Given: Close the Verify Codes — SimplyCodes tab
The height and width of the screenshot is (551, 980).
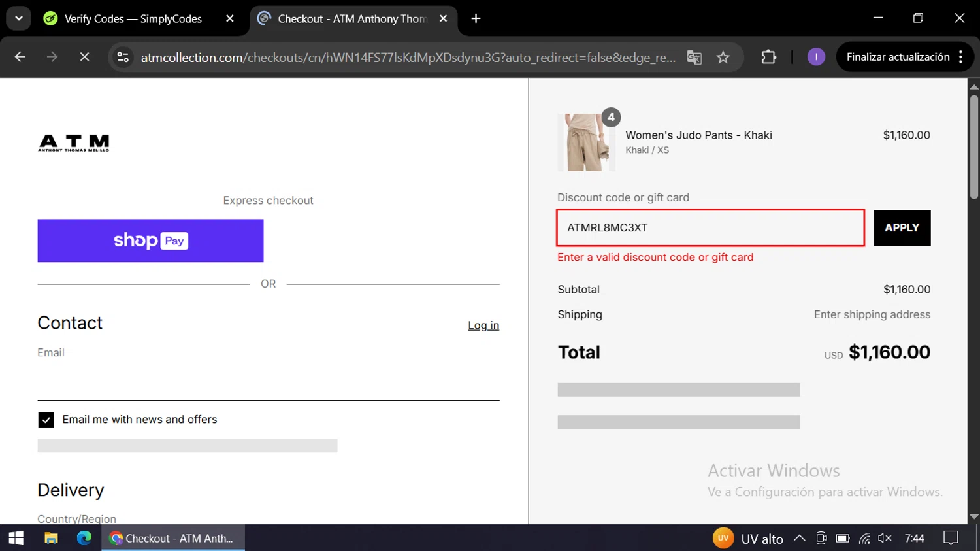Looking at the screenshot, I should pyautogui.click(x=230, y=18).
